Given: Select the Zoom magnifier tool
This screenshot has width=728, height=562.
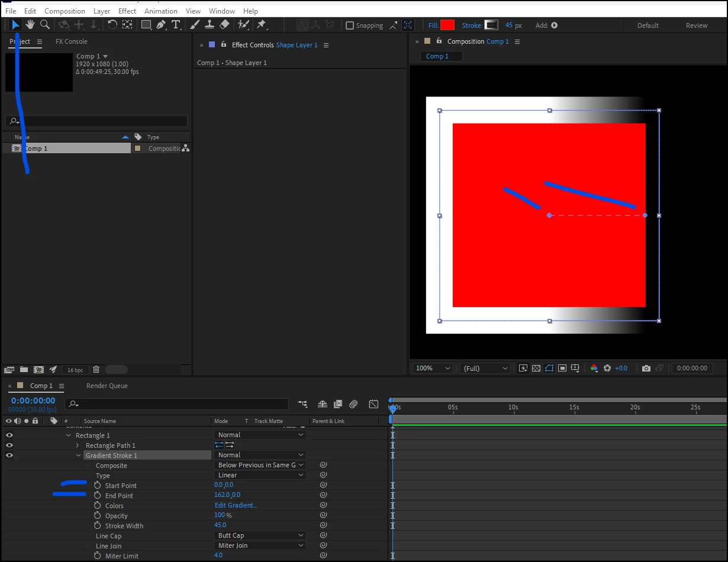Looking at the screenshot, I should coord(44,24).
